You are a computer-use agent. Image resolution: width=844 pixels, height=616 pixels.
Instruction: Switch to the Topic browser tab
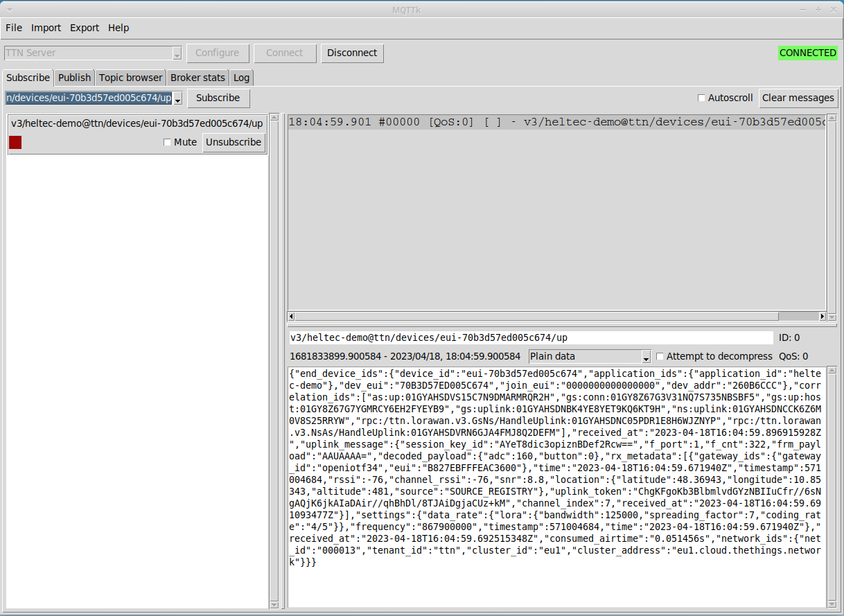(x=130, y=78)
